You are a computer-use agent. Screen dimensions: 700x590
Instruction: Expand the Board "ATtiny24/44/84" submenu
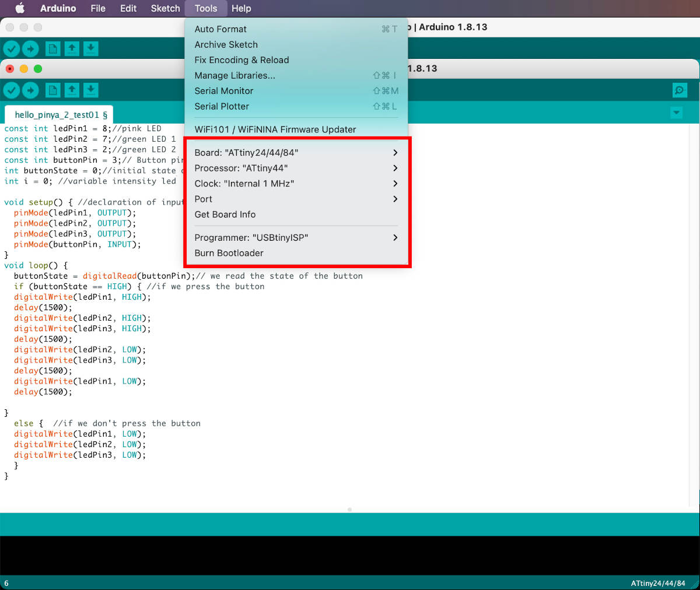(x=296, y=152)
